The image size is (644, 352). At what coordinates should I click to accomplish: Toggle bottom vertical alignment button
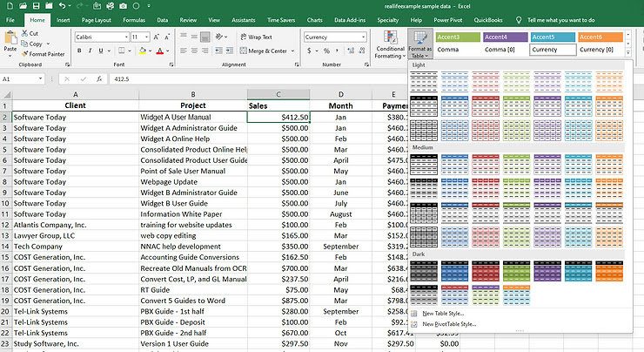pos(205,37)
